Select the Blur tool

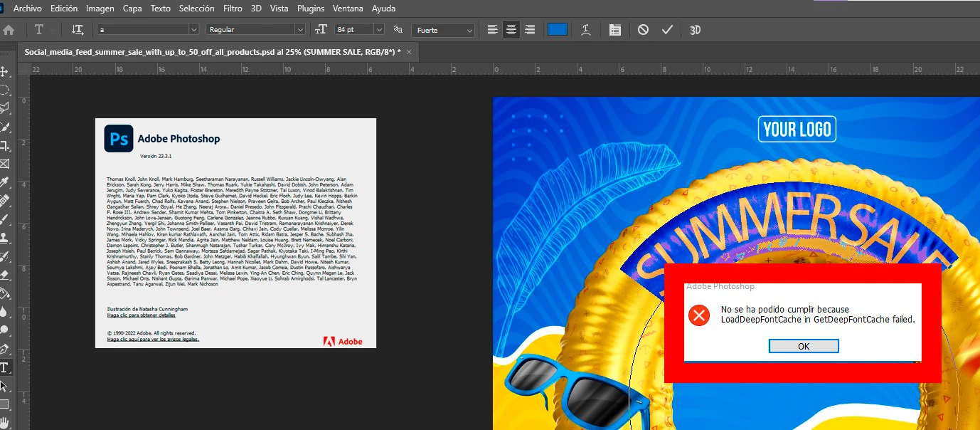click(4, 312)
